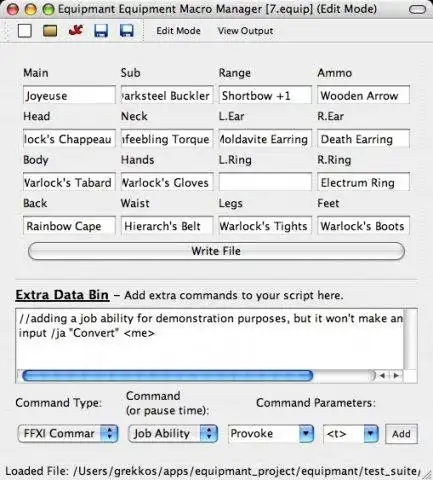Click the green zoom window button
The height and width of the screenshot is (480, 433).
pos(48,10)
